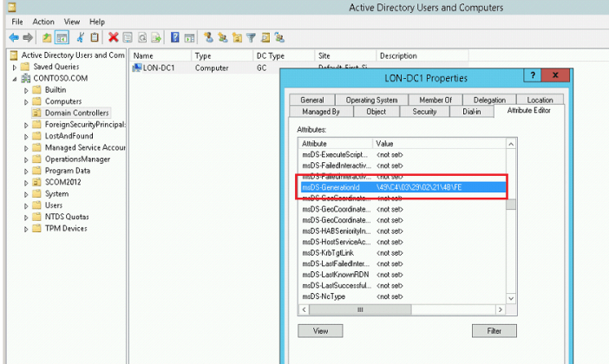Click the Up One Level folder icon

(x=48, y=37)
